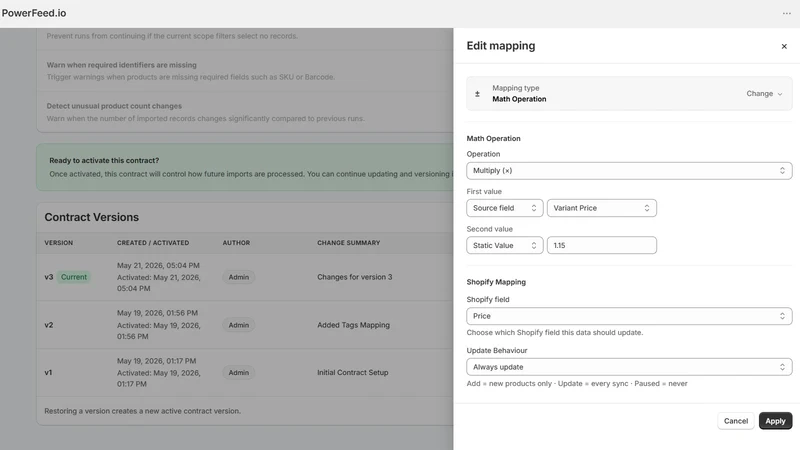Click the Admin author badge for v3

tap(238, 277)
